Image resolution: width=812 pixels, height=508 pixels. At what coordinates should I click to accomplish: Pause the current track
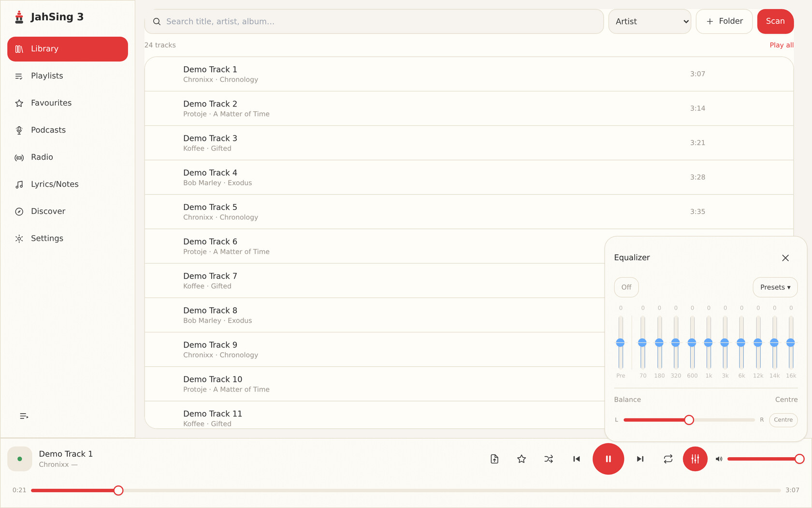(x=608, y=459)
